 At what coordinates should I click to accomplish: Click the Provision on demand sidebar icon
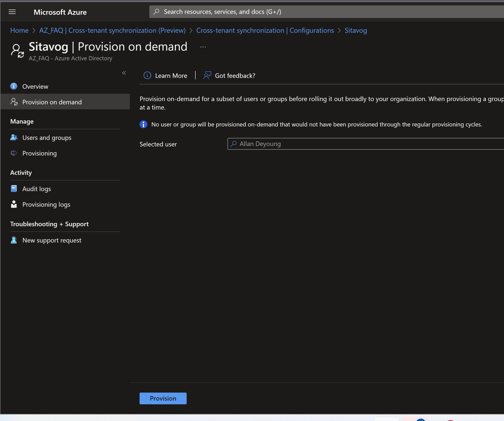tap(14, 102)
